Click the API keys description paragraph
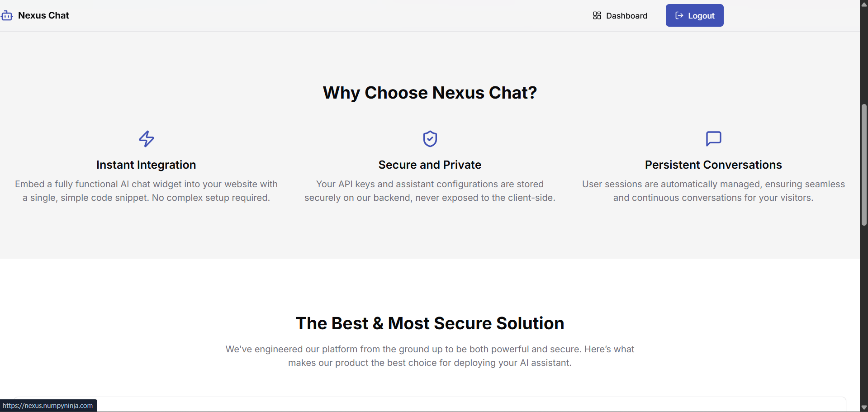Screen dimensions: 868x412 pos(430,191)
